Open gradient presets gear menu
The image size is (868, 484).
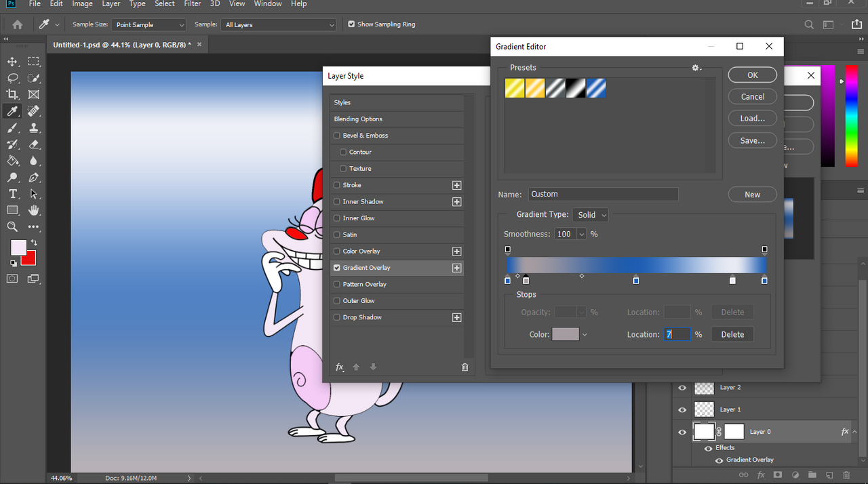click(696, 68)
